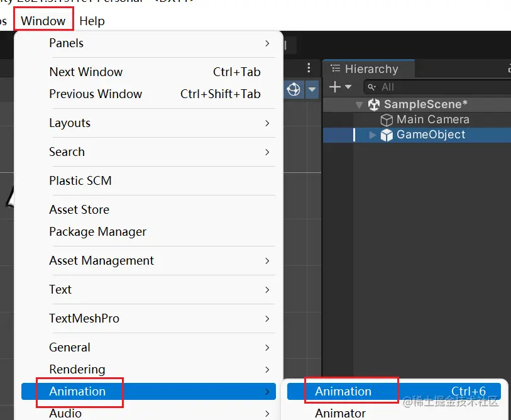Expand the Layouts submenu

point(70,123)
